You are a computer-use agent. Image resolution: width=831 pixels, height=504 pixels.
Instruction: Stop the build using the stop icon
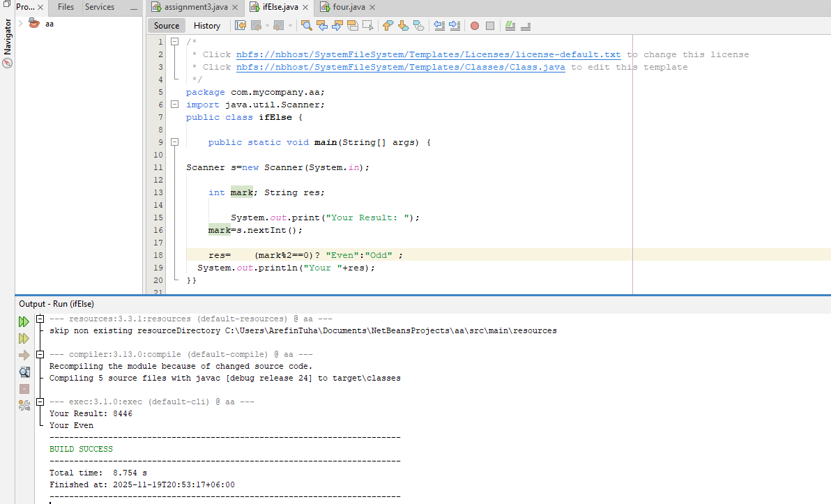(x=24, y=389)
